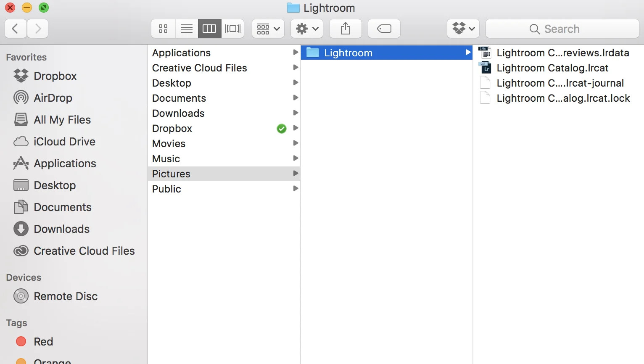Click the Share toolbar button
This screenshot has height=364, width=644.
coord(346,29)
